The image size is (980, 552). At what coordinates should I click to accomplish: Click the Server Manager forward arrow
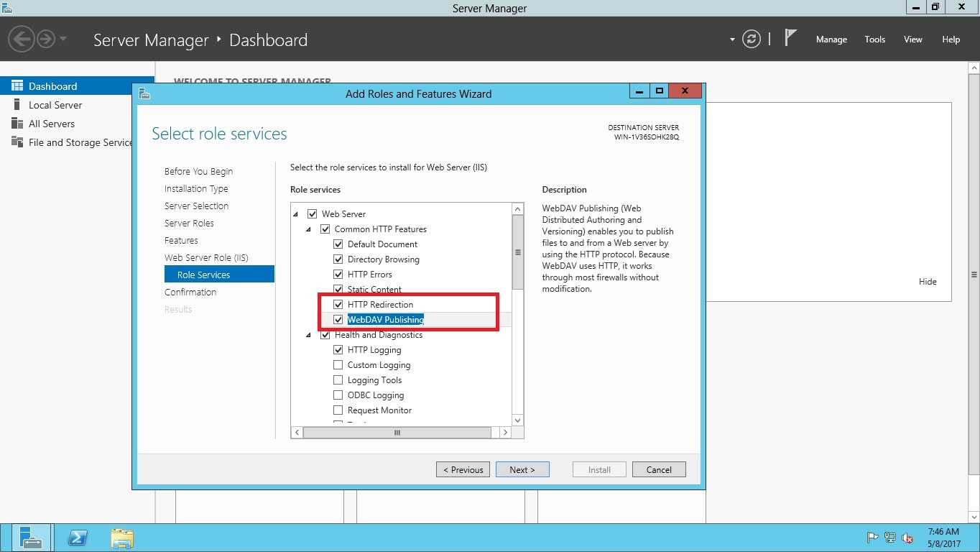[46, 39]
